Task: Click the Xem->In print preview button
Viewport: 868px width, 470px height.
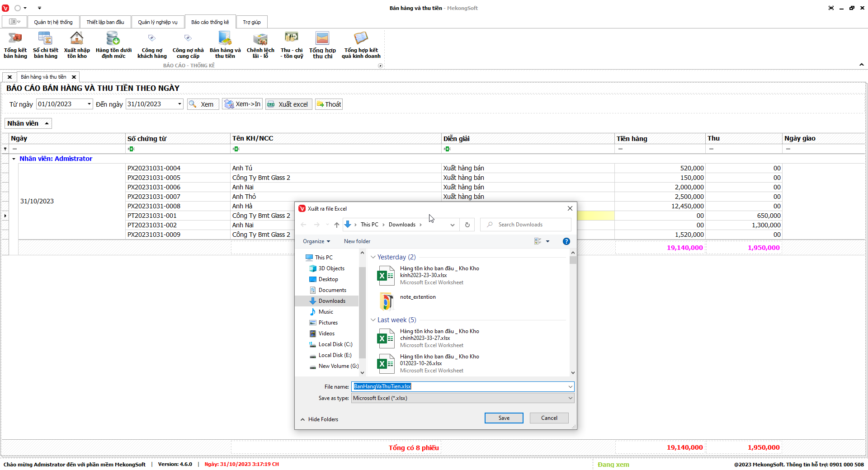Action: pos(242,104)
